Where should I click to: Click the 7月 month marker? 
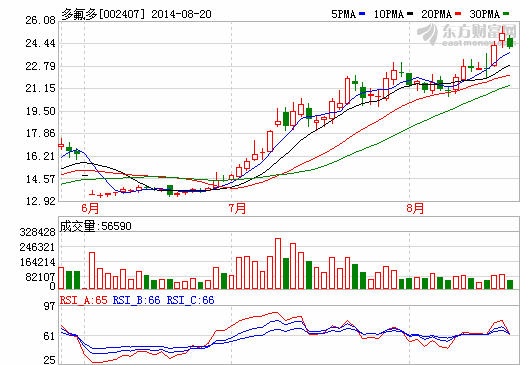[x=237, y=209]
